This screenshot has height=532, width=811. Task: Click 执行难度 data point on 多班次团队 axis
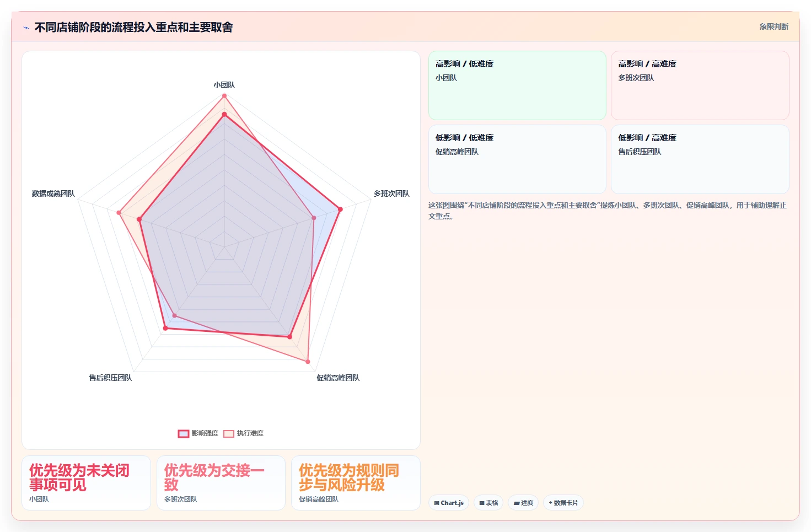[314, 218]
